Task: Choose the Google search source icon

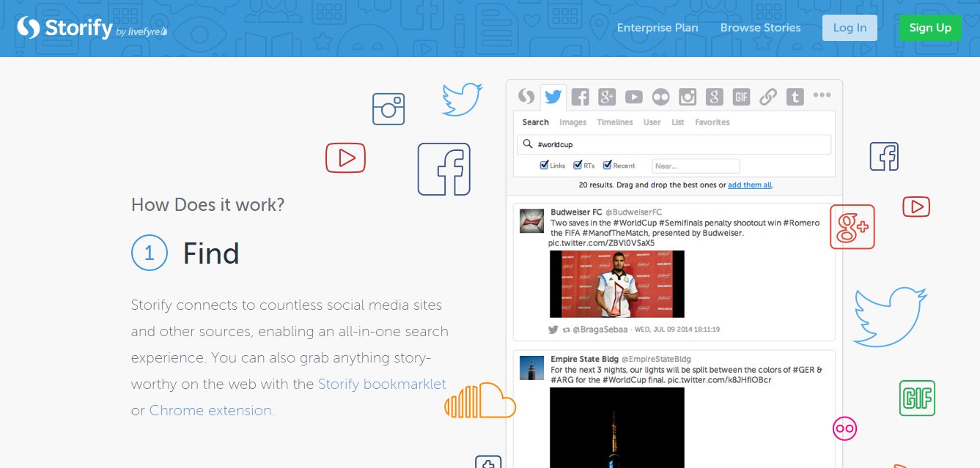Action: (715, 97)
